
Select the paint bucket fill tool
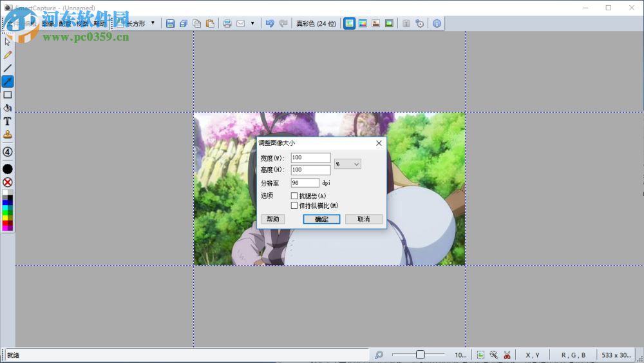(x=7, y=108)
